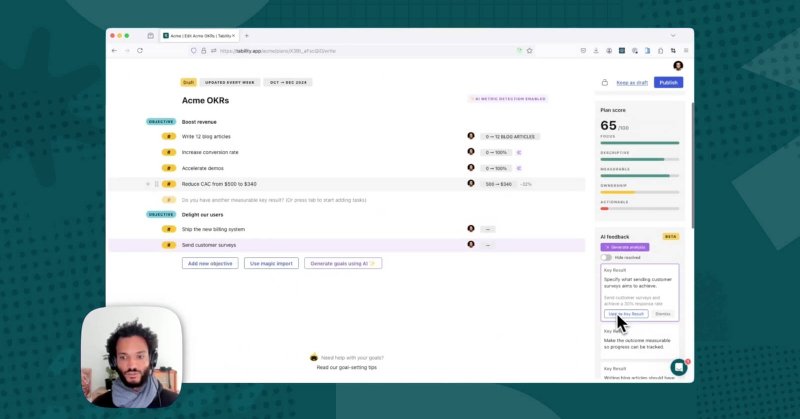This screenshot has width=800, height=419.
Task: Click the Actionable score progress bar
Action: coord(640,208)
